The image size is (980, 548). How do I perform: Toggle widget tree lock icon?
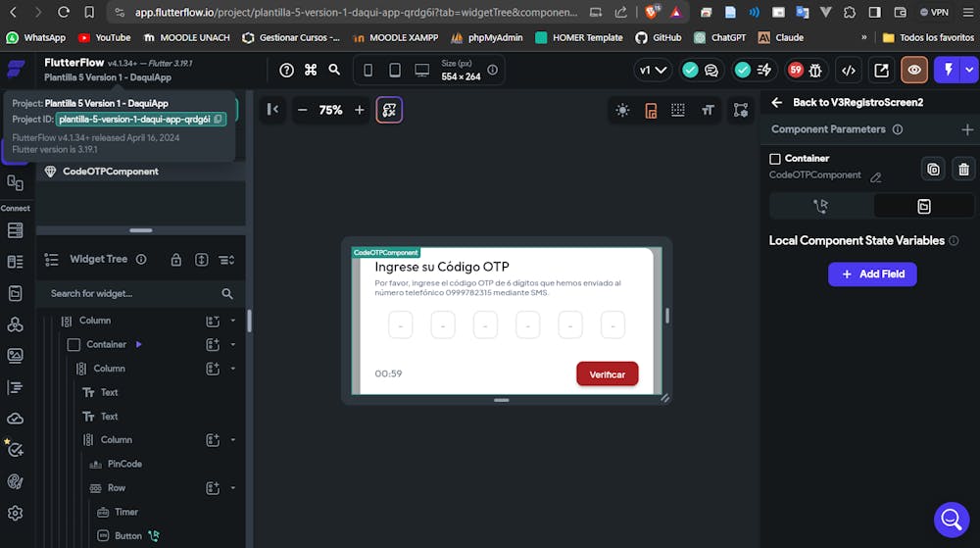click(x=176, y=260)
